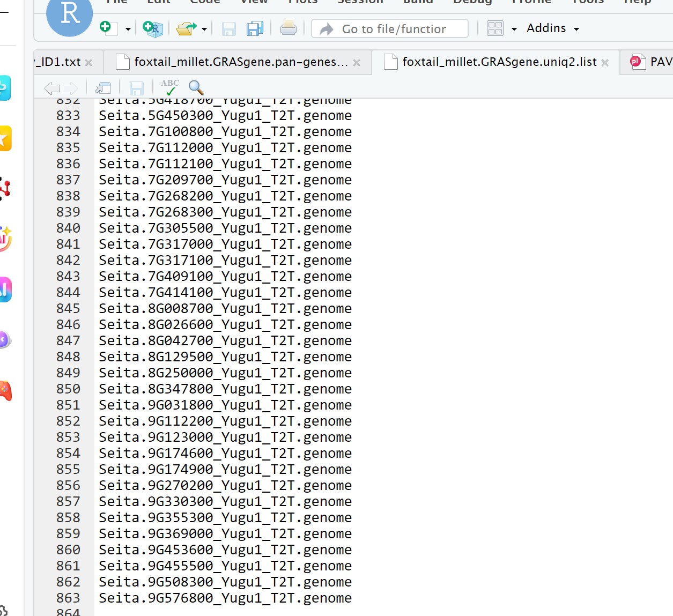
Task: Click line Seita.5G450300_Yugu1_T2T.genome
Action: [225, 116]
